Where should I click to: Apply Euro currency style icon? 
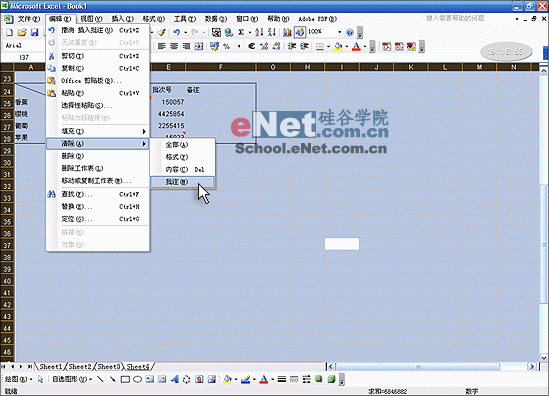click(251, 46)
